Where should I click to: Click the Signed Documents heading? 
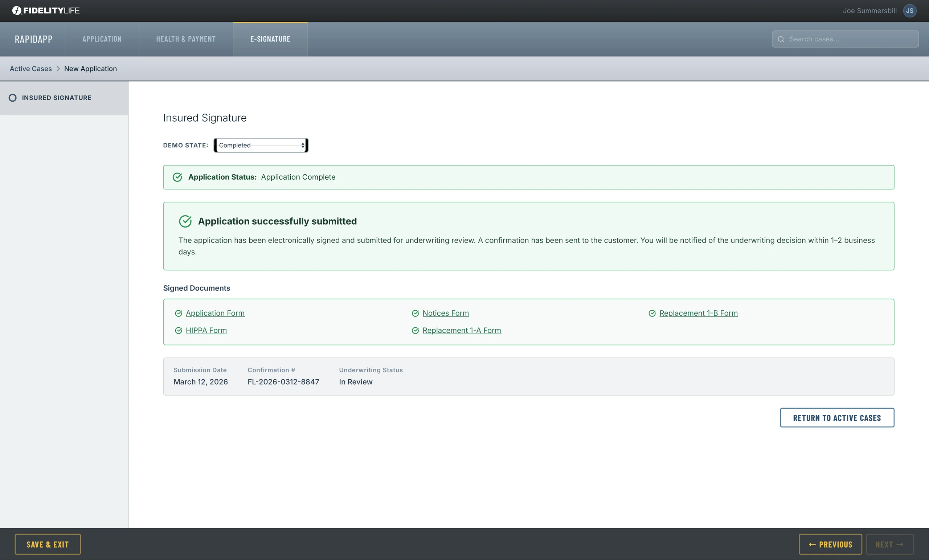pyautogui.click(x=196, y=288)
